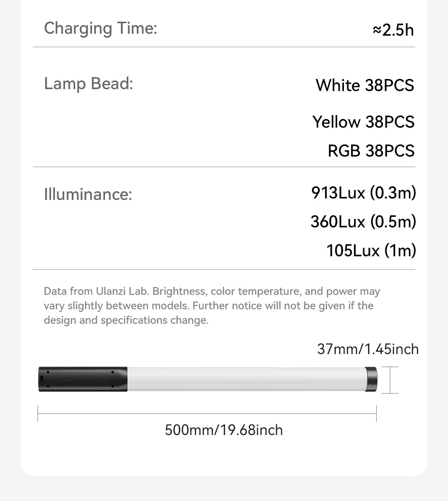Click the 913Lux (0.3m) value
Viewport: 448px width, 501px height.
pos(363,193)
